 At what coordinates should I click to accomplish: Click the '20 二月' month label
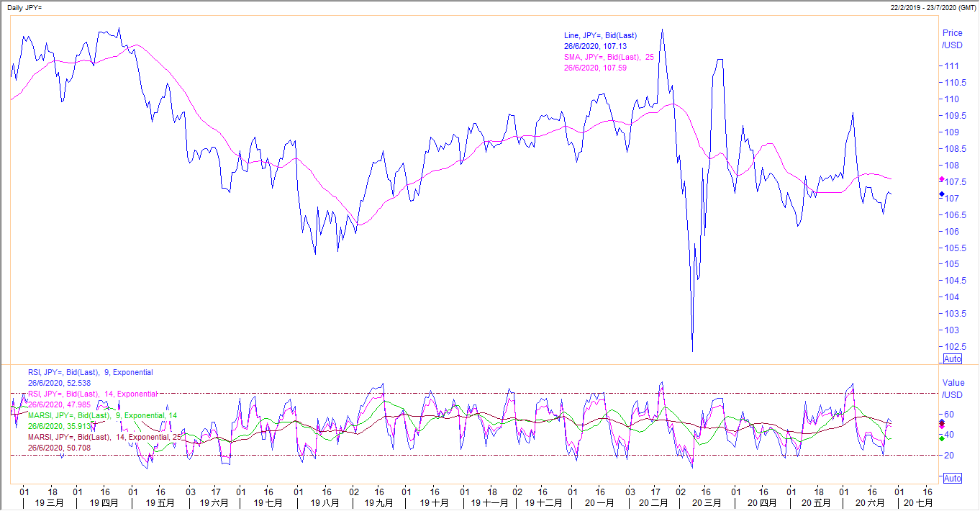coord(654,502)
